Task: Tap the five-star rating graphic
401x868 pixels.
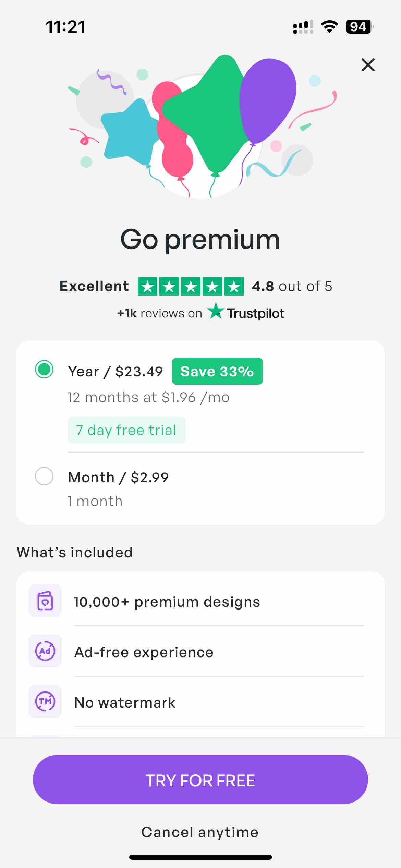Action: pyautogui.click(x=191, y=286)
